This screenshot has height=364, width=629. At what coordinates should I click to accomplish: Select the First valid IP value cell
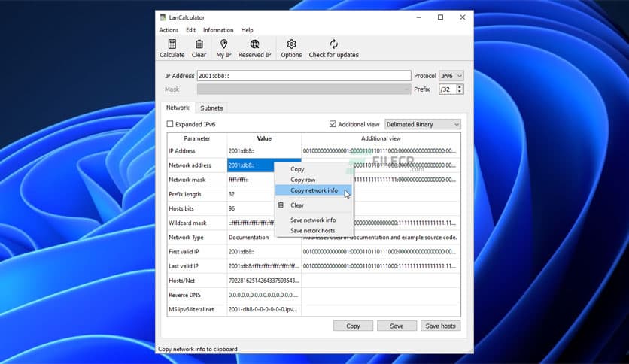pyautogui.click(x=264, y=252)
